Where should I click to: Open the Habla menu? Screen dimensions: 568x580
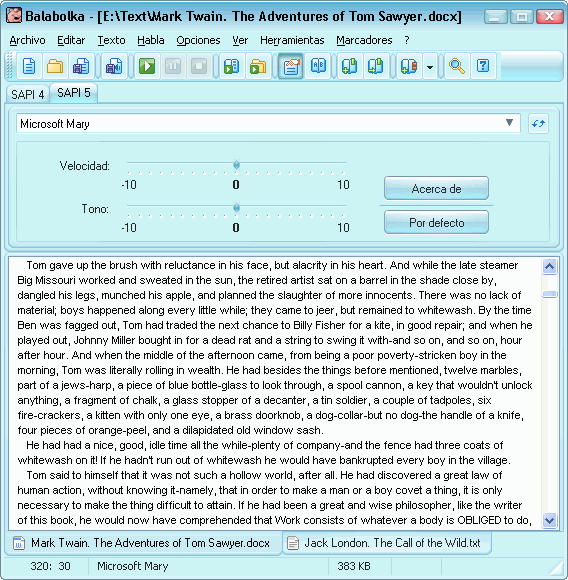point(151,40)
